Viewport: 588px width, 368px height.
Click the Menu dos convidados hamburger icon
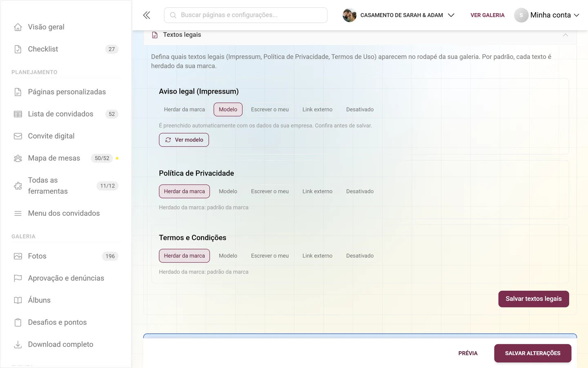click(x=18, y=213)
